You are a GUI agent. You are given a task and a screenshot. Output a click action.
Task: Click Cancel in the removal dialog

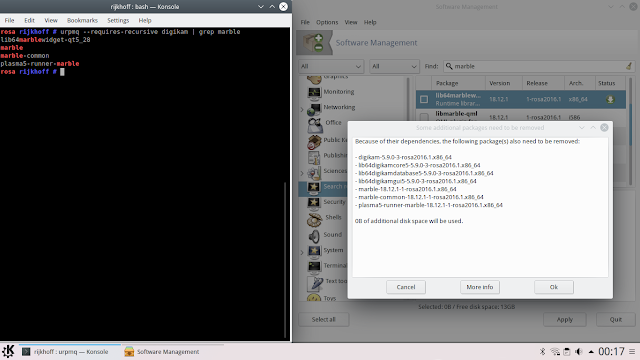[x=406, y=287]
